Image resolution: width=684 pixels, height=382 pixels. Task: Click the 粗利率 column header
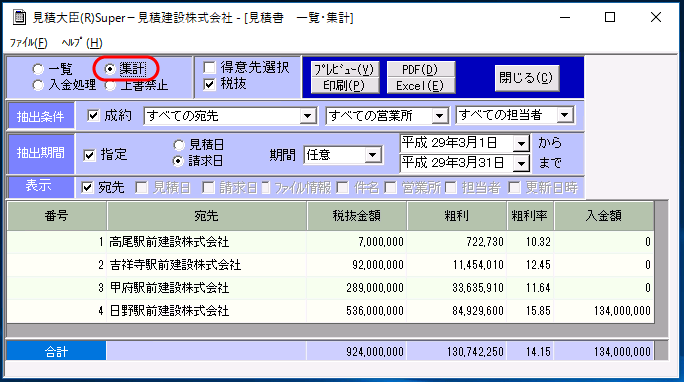pyautogui.click(x=530, y=216)
